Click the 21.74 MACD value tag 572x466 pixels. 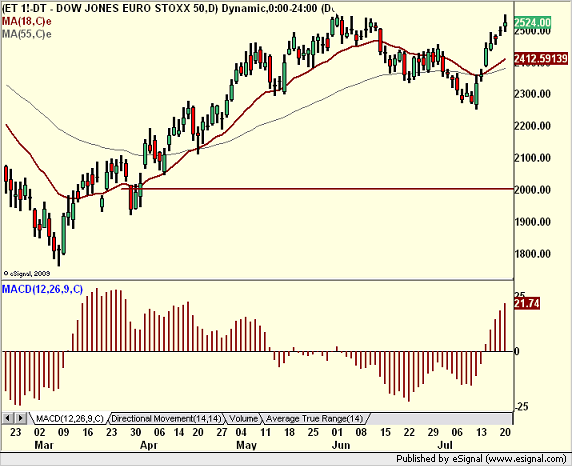(526, 304)
